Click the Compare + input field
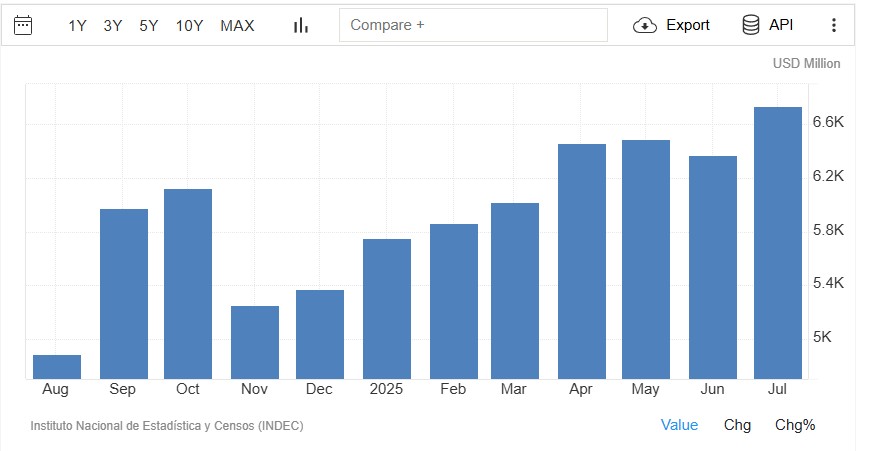The image size is (872, 451). click(473, 25)
